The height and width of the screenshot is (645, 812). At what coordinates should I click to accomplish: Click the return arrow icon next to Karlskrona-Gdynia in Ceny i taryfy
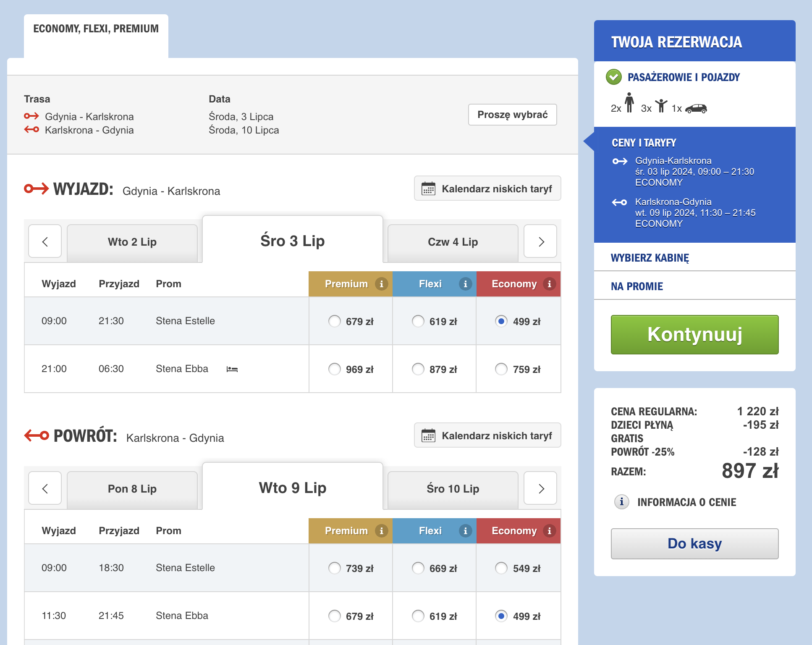click(620, 202)
